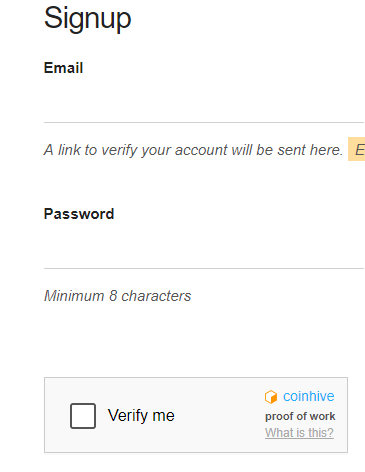Click the 'Minimum 8 characters' hint
Screen dimensions: 365x472
[x=118, y=296]
